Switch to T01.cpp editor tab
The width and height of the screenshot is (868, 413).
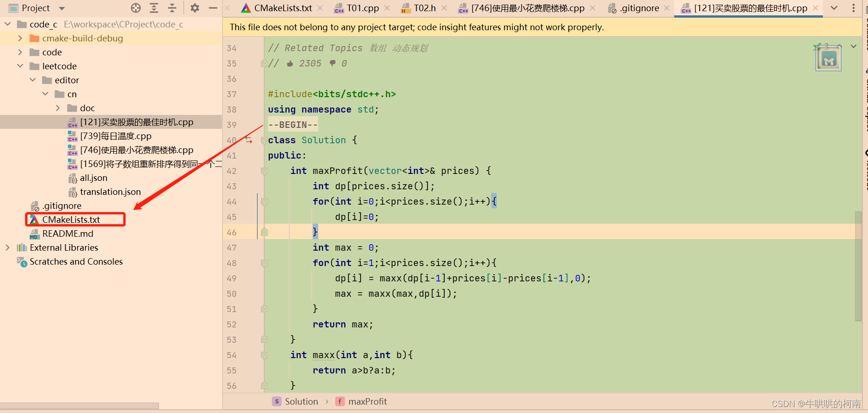tap(363, 8)
